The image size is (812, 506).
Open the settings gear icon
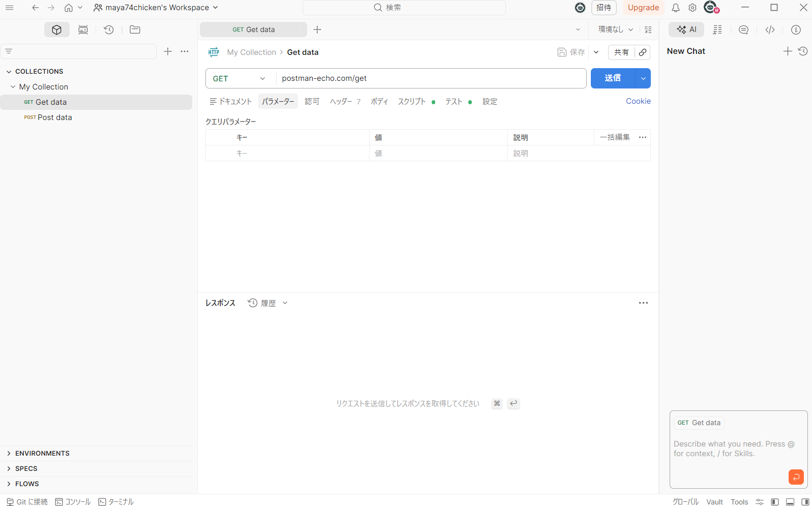tap(692, 8)
